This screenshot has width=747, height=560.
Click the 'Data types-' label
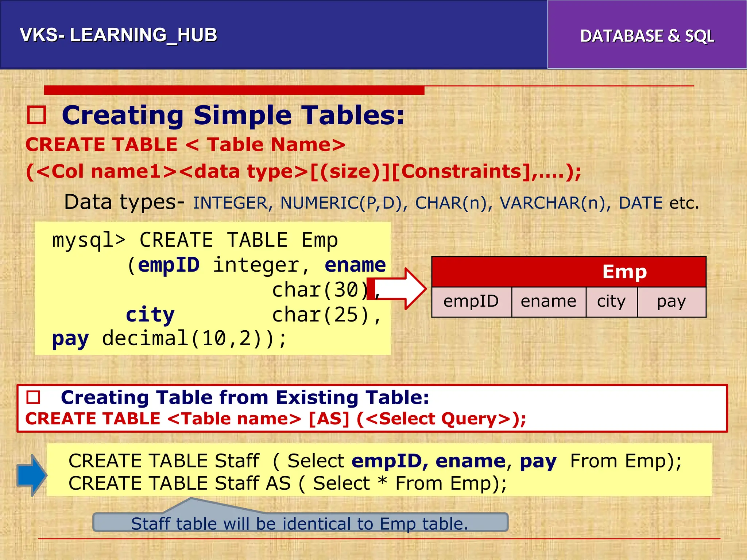click(124, 202)
